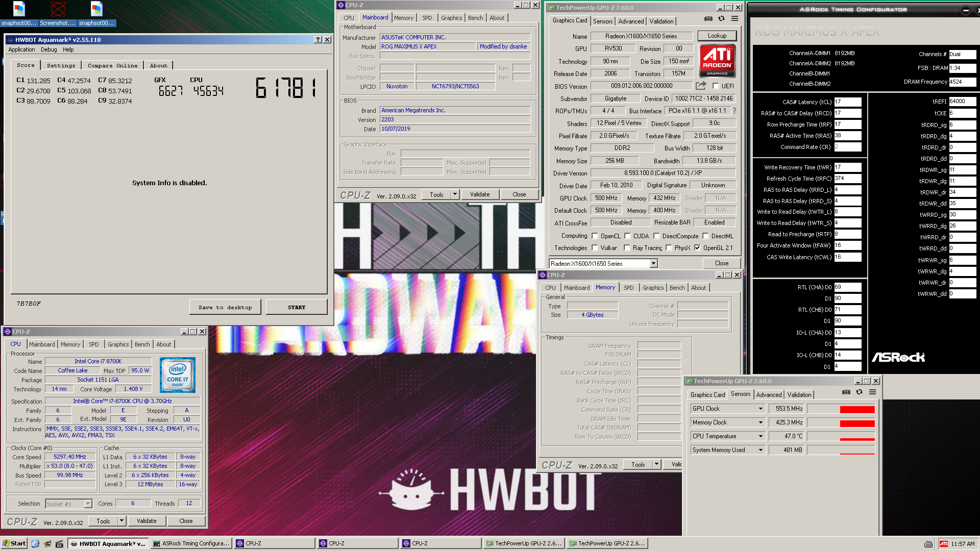Toggle the Vulkan checkbox
Viewport: 980px width, 551px height.
pos(595,248)
